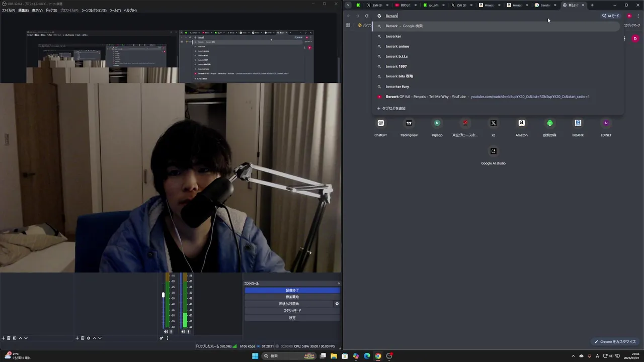Open Chrome tab search dropdown arrow
Image resolution: width=644 pixels, height=362 pixels.
click(348, 5)
